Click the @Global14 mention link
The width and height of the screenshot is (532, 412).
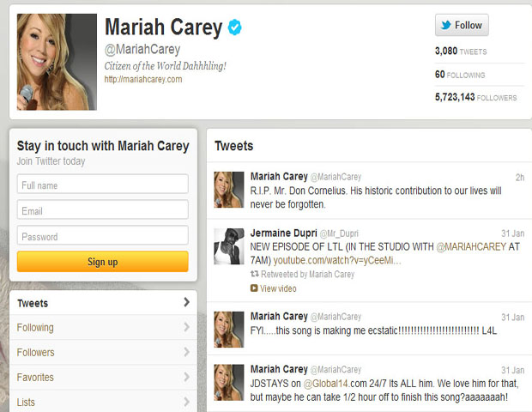pyautogui.click(x=325, y=384)
